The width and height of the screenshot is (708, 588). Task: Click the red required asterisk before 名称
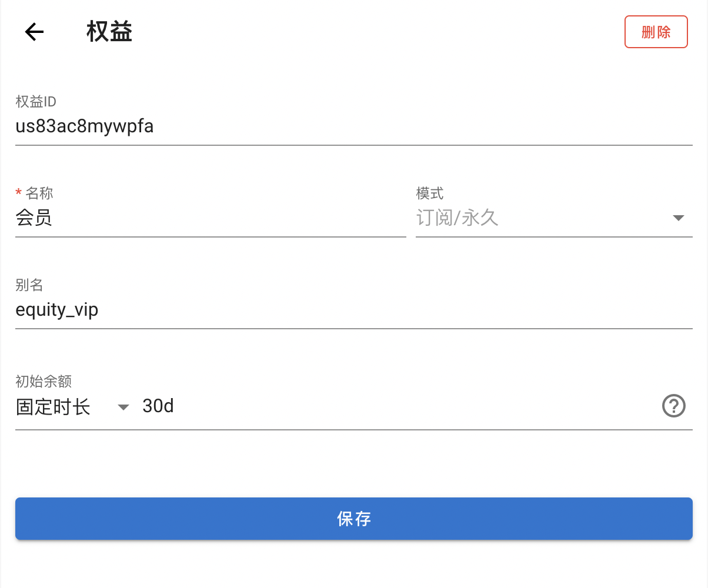point(18,193)
